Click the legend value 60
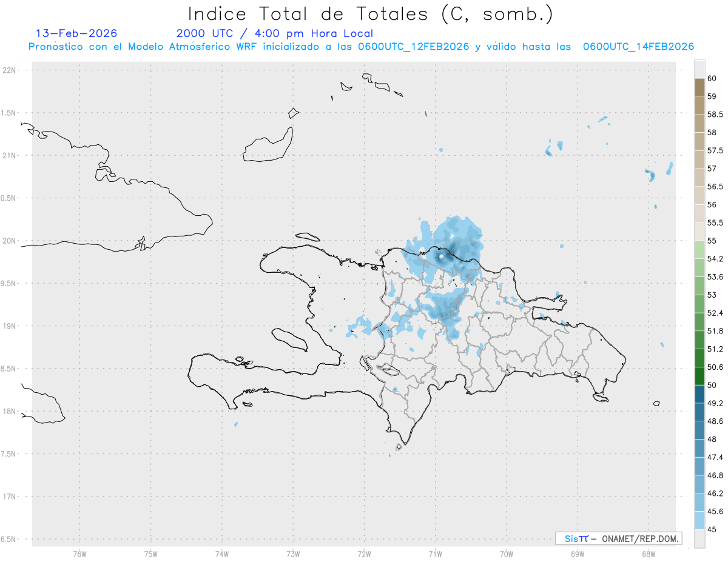The height and width of the screenshot is (562, 728). click(712, 78)
